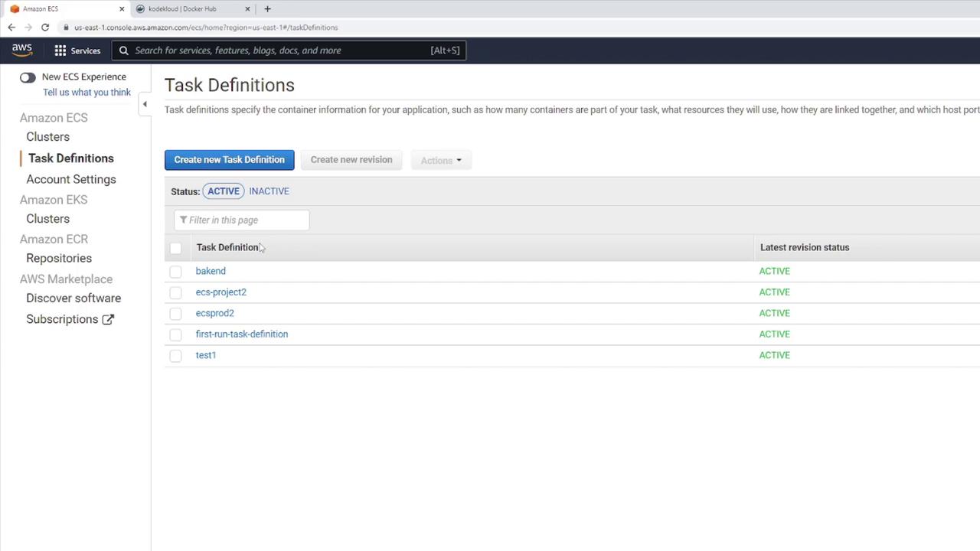Click the address bar padlock icon
Viewport: 980px width, 551px height.
(67, 28)
